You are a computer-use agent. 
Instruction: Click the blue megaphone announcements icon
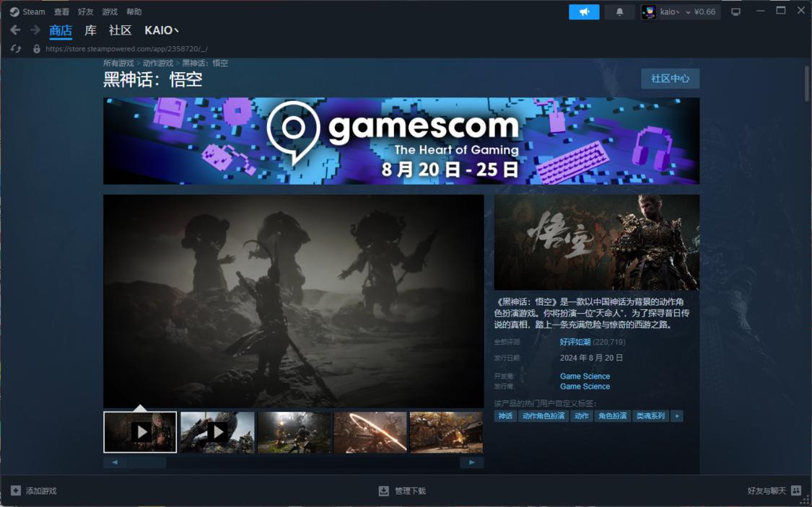pyautogui.click(x=584, y=12)
